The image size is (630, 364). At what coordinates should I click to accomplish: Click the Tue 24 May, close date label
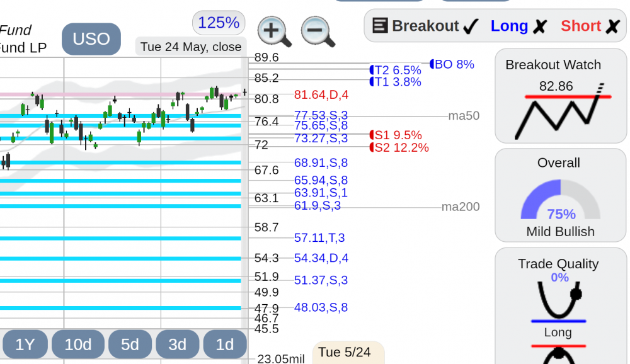tap(191, 47)
